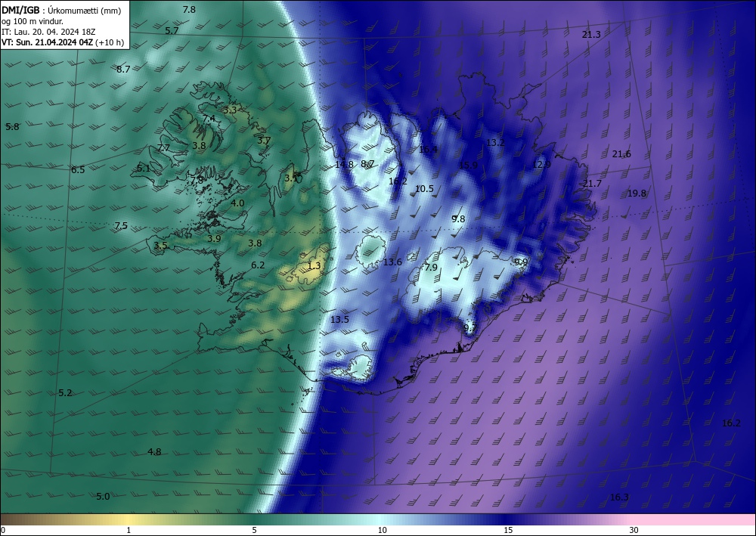Click the 21.3 value label
This screenshot has width=756, height=536.
click(x=591, y=35)
